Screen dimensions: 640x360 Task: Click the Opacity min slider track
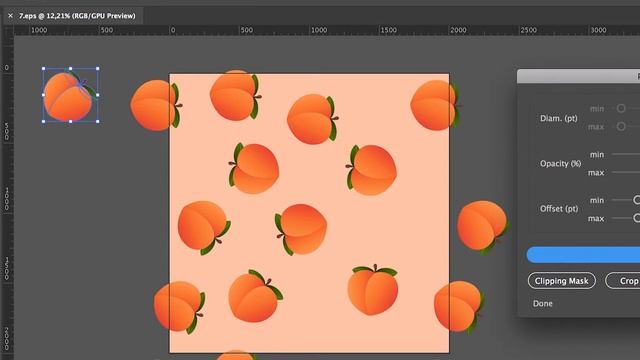[x=626, y=154]
